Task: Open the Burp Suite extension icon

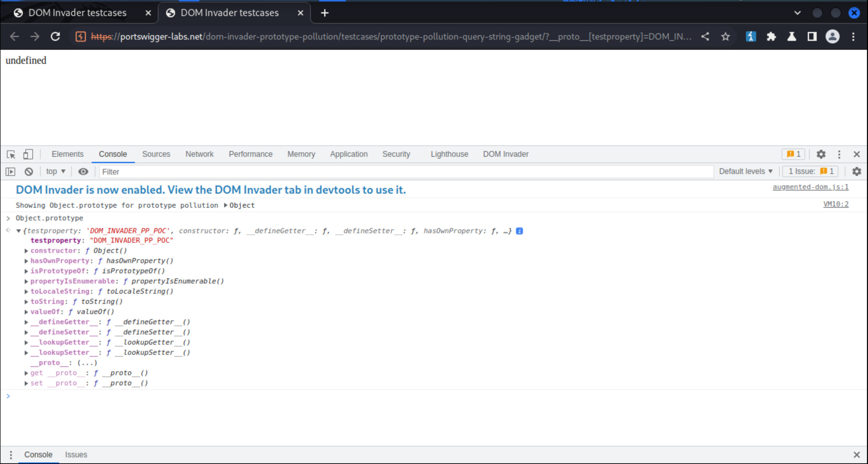Action: click(x=751, y=36)
